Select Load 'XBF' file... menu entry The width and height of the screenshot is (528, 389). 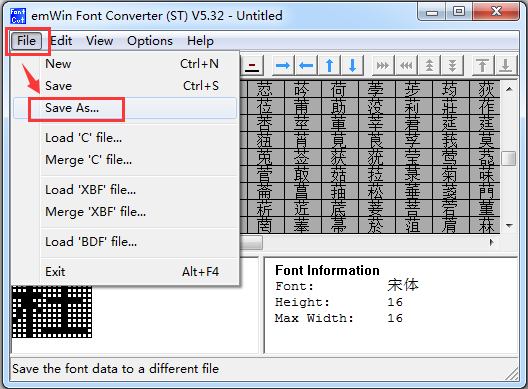[x=125, y=190]
